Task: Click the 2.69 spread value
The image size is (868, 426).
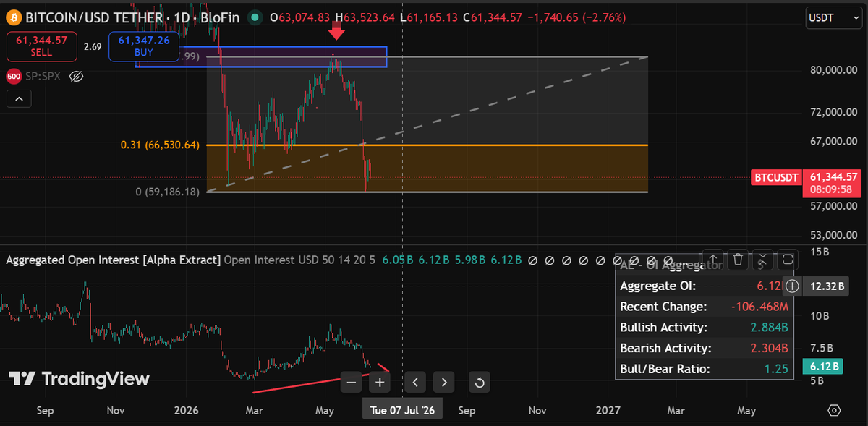Action: click(x=92, y=47)
